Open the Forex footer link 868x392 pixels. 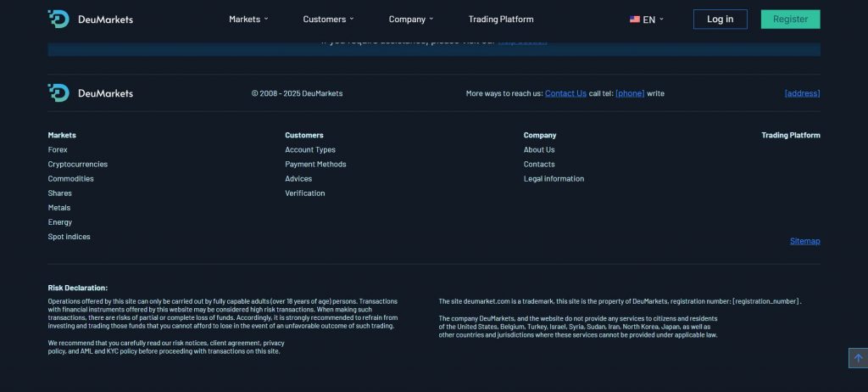[58, 149]
